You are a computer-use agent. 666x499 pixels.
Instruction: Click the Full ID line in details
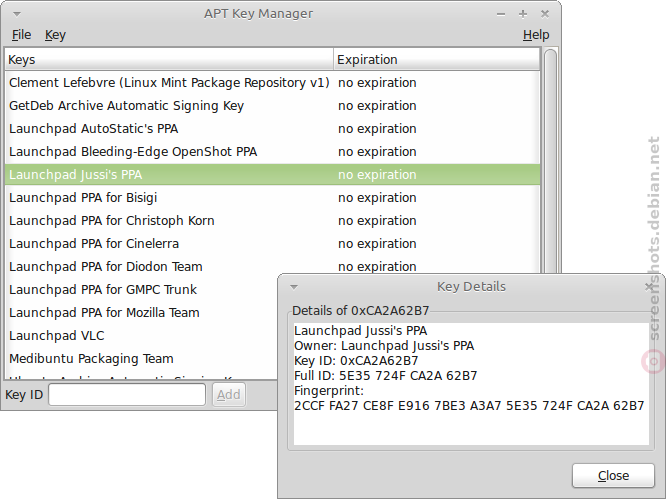pos(386,375)
